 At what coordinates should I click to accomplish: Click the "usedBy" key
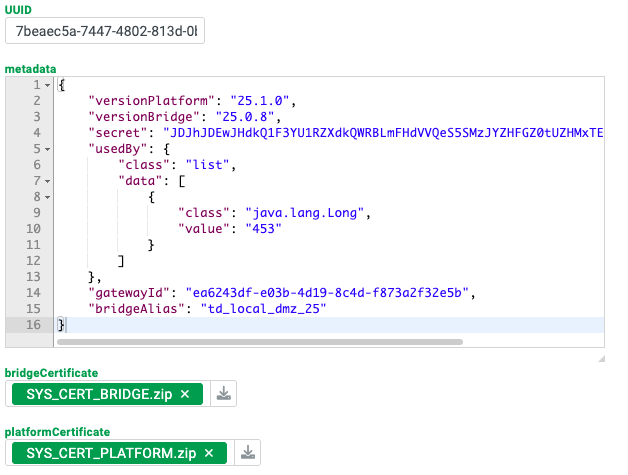[x=118, y=149]
